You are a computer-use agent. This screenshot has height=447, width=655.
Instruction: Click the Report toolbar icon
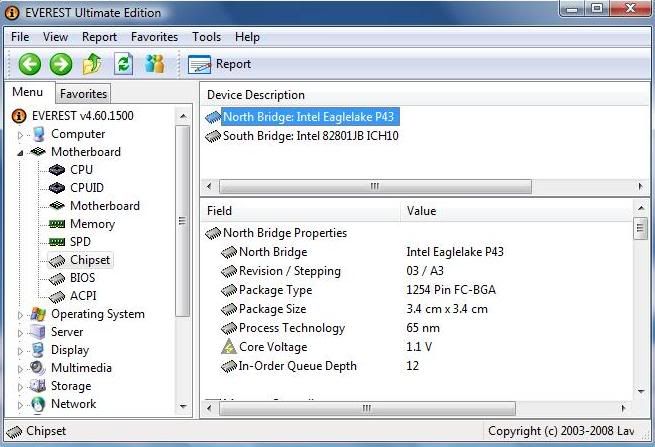click(199, 64)
